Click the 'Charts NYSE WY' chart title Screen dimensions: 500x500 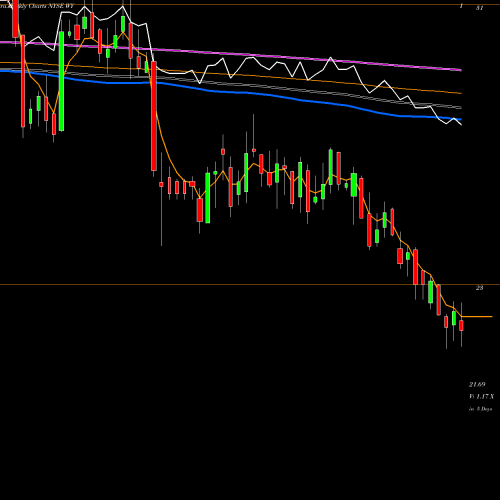click(x=51, y=6)
